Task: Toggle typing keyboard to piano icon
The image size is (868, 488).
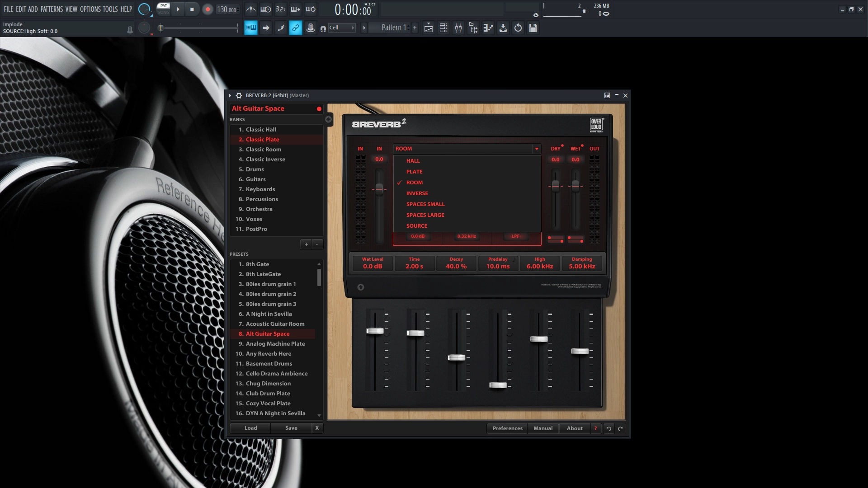Action: coord(251,28)
